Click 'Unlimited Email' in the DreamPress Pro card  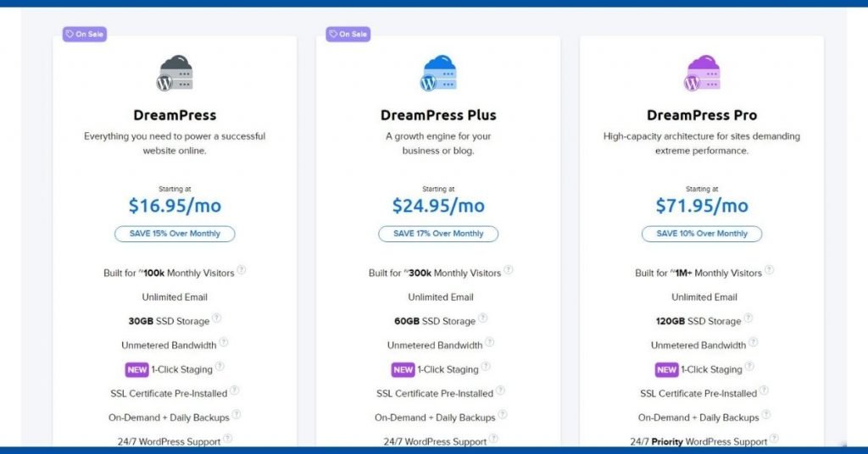(704, 297)
